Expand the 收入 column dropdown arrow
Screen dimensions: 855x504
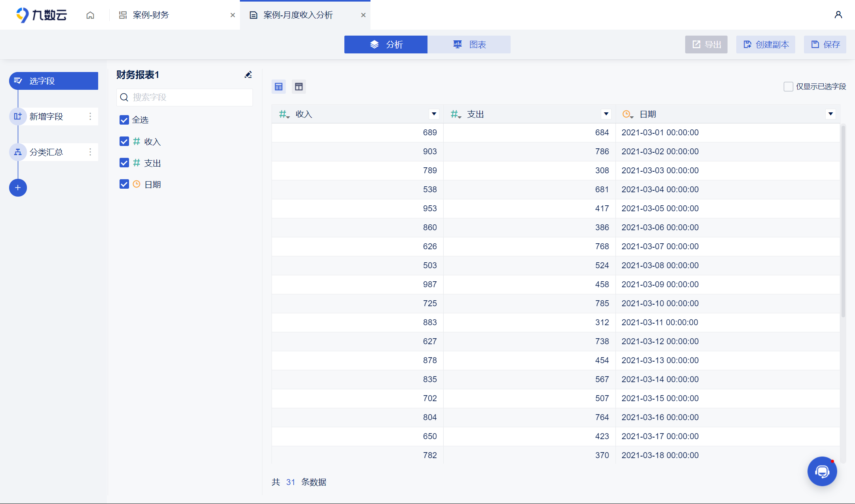pos(434,114)
